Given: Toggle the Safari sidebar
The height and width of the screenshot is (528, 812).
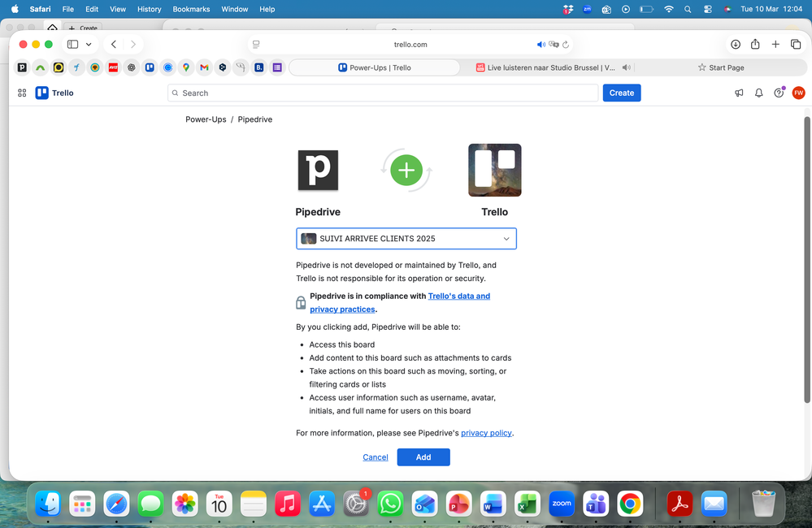Looking at the screenshot, I should (73, 45).
